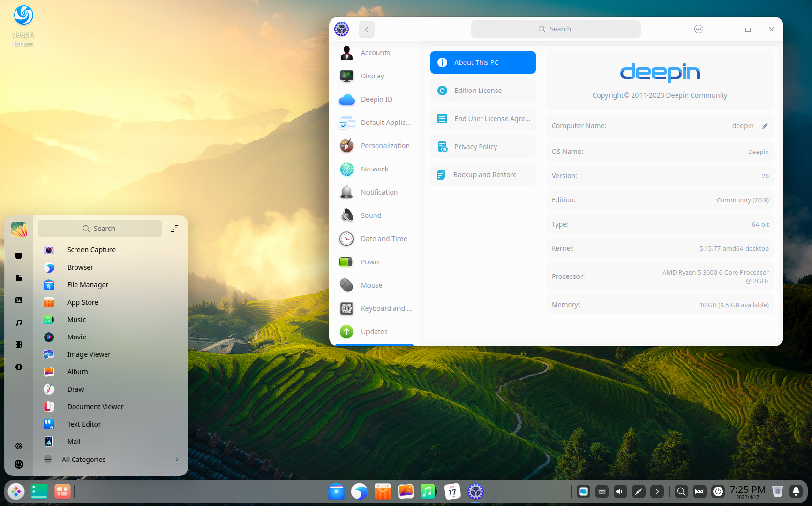Expand All Categories in launcher
The image size is (812, 506).
click(x=110, y=460)
